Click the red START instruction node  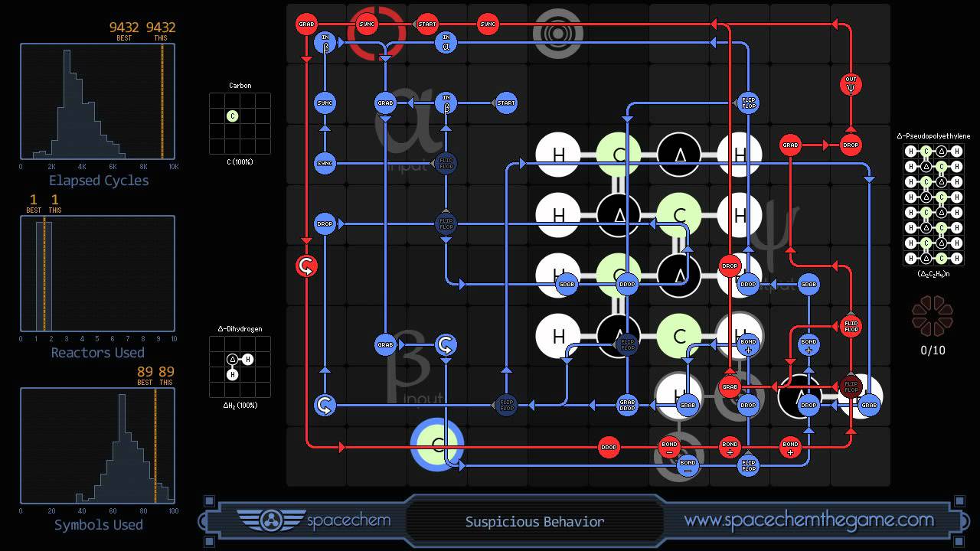(x=427, y=24)
